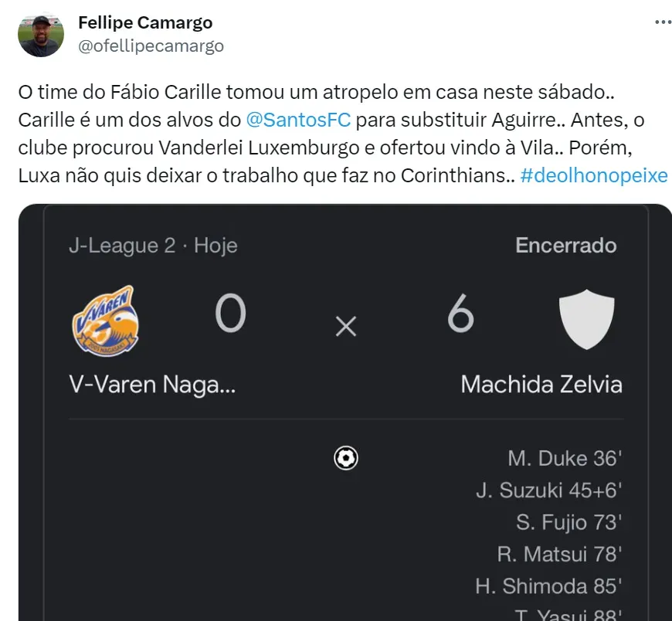Open the Fellipe Camargo display name
The image size is (672, 621).
145,22
